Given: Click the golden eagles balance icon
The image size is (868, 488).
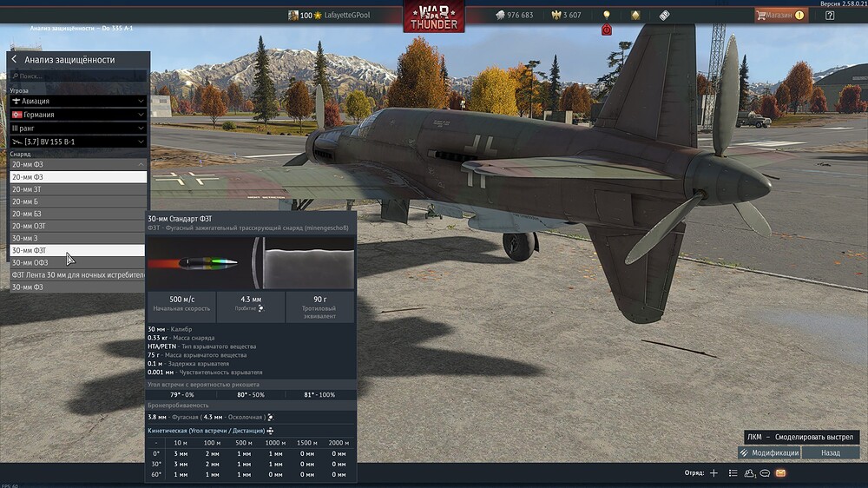Looking at the screenshot, I should (556, 15).
